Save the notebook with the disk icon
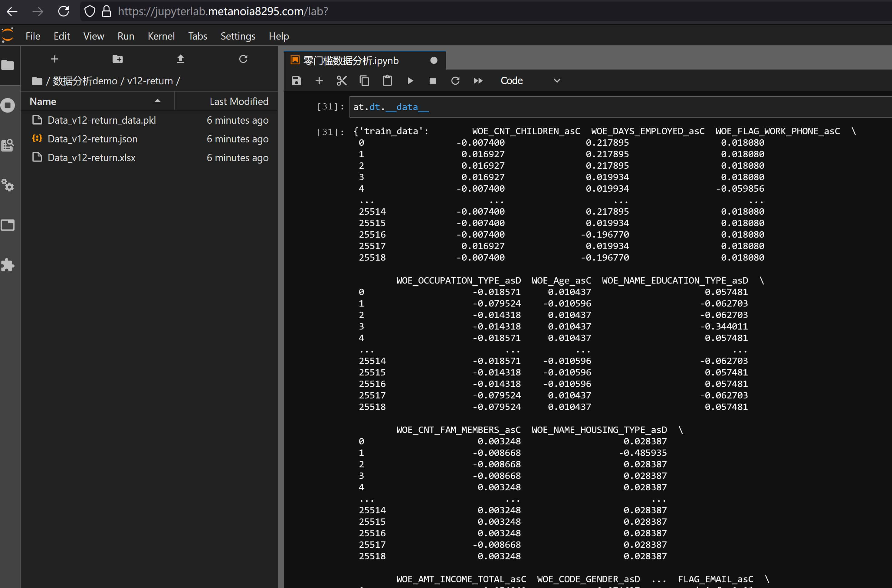Viewport: 892px width, 588px height. pos(297,81)
